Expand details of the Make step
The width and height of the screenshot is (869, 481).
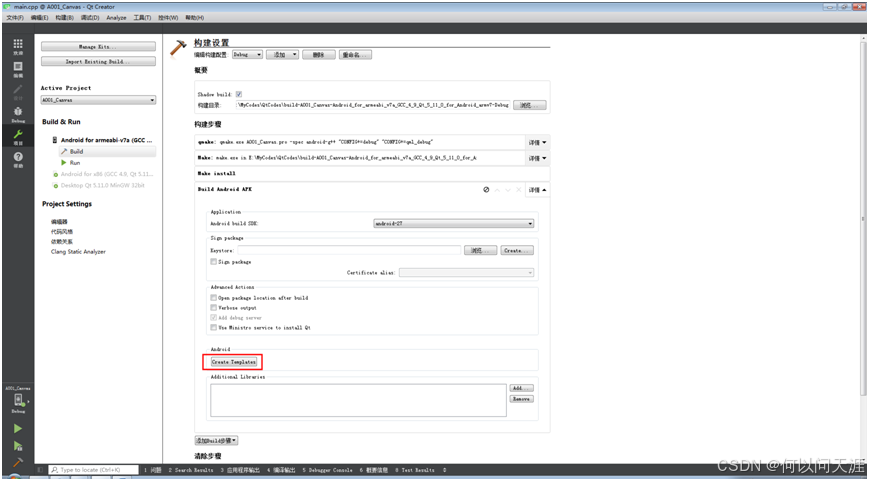coord(538,158)
